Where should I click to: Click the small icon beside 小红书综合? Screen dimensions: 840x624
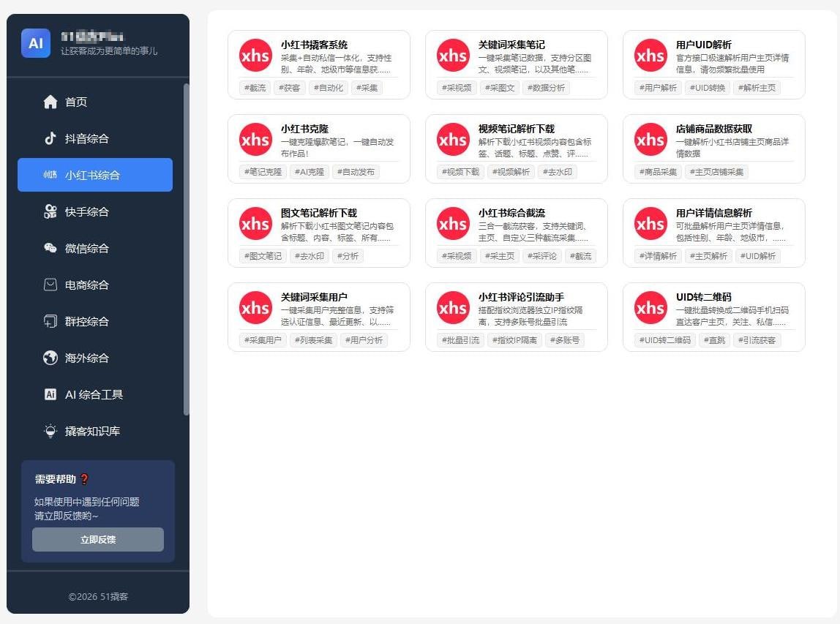click(50, 175)
